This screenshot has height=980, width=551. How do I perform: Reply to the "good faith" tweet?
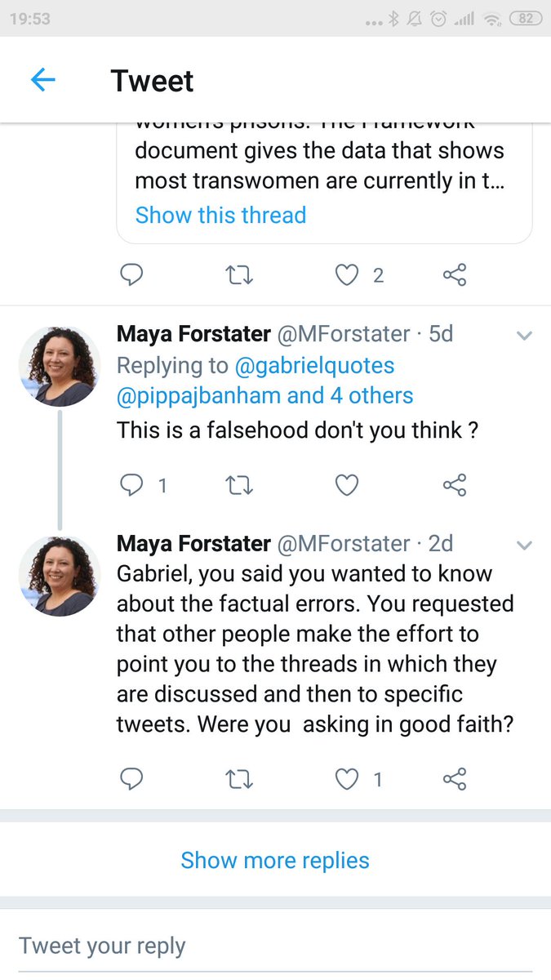(x=131, y=780)
